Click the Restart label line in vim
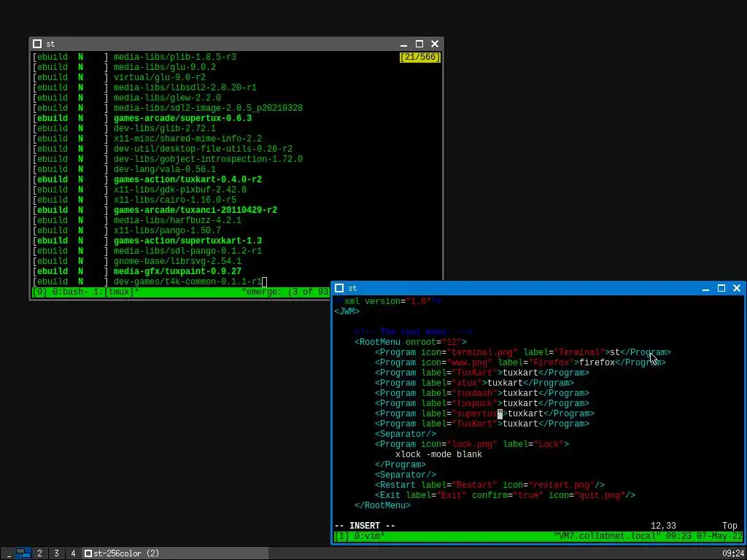The height and width of the screenshot is (560, 747). tap(489, 485)
